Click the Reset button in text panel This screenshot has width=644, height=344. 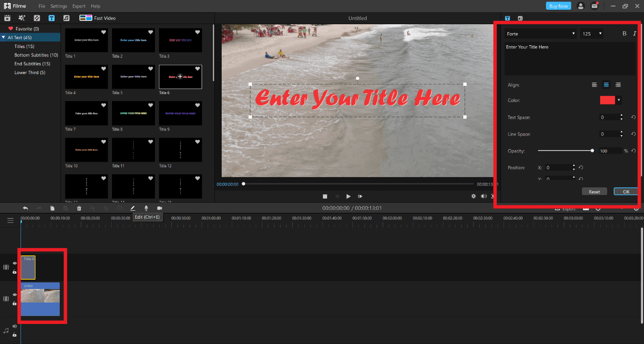coord(595,192)
